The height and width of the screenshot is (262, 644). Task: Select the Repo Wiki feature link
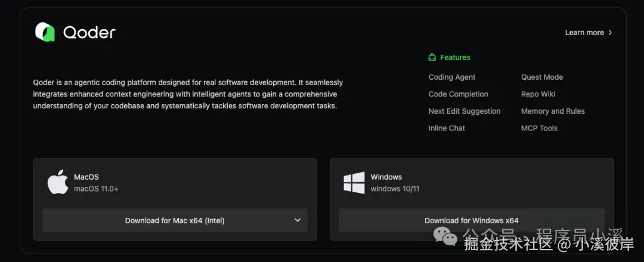(x=538, y=94)
